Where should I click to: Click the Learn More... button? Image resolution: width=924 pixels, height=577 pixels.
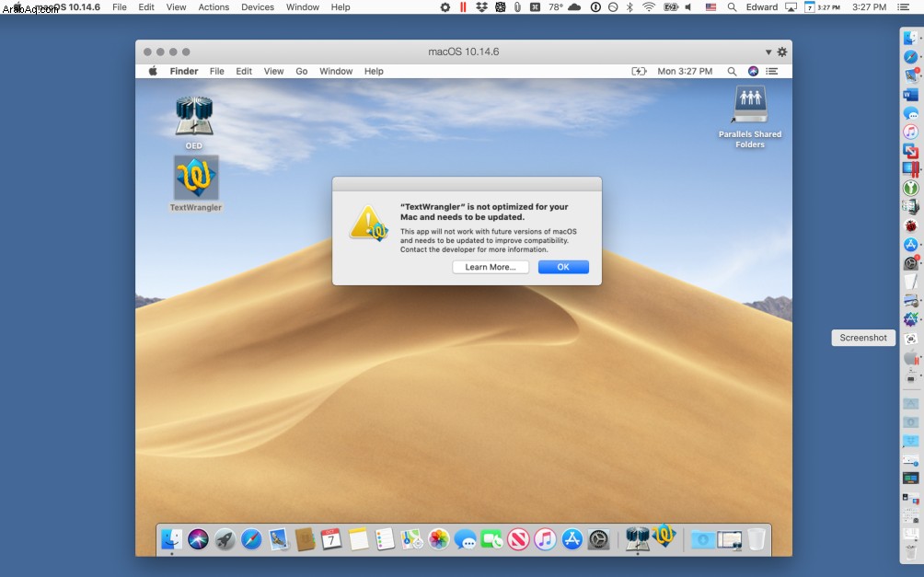(x=491, y=267)
